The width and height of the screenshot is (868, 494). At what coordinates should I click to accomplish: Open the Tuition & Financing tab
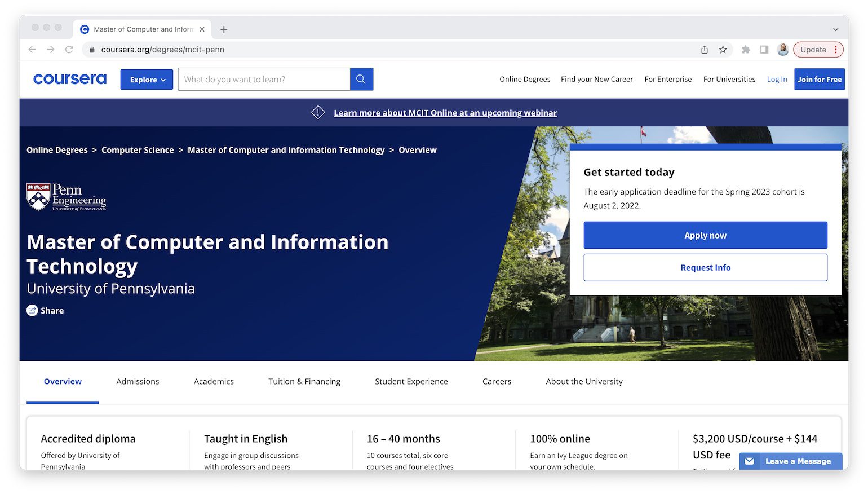coord(304,381)
